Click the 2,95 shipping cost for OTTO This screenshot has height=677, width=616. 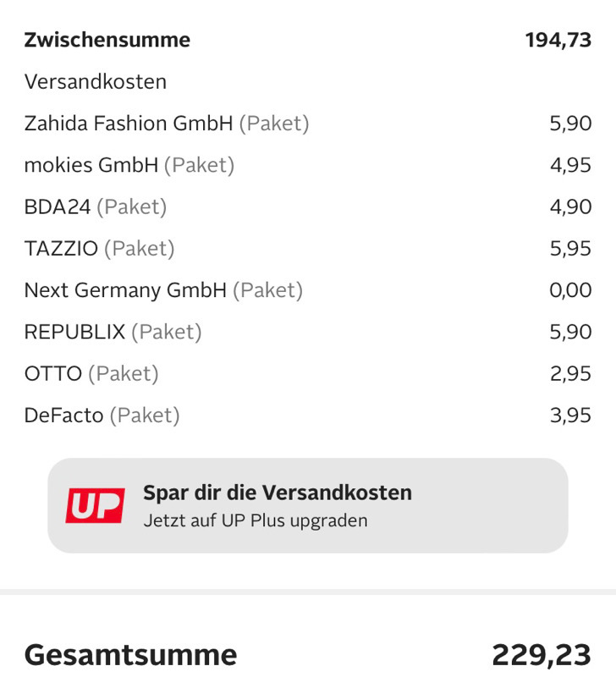click(x=570, y=373)
